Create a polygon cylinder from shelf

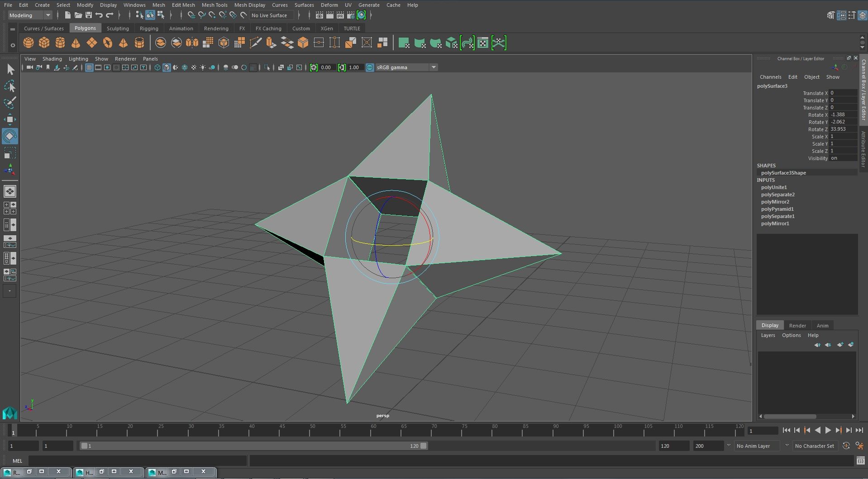coord(60,43)
